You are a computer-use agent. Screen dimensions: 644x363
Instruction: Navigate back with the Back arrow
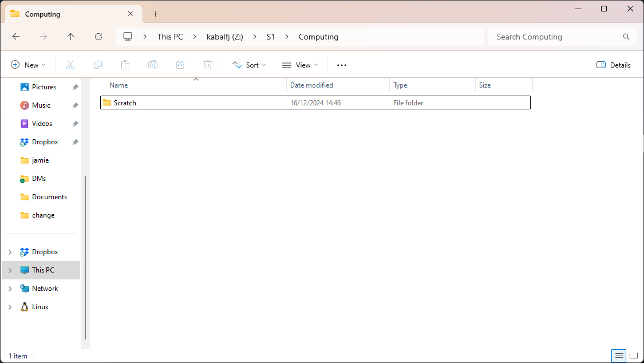point(16,37)
